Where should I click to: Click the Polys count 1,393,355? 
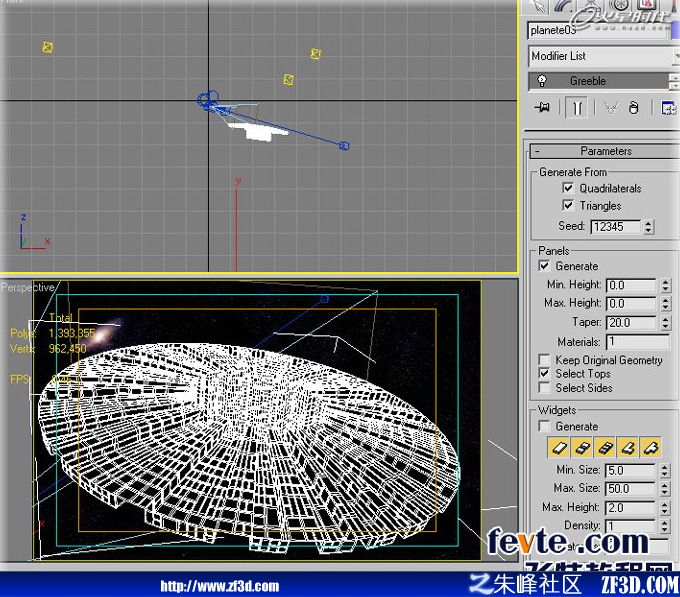[x=72, y=333]
